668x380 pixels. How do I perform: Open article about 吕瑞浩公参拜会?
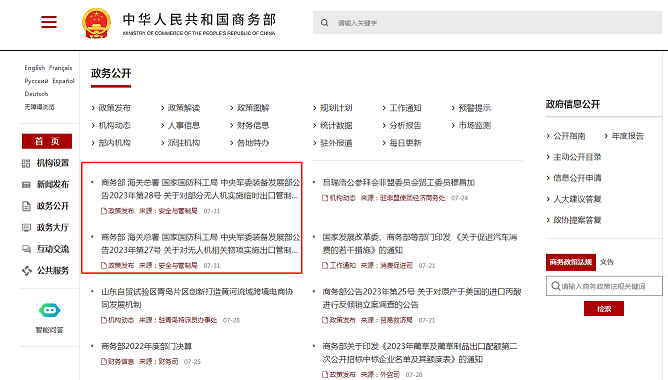pyautogui.click(x=399, y=183)
